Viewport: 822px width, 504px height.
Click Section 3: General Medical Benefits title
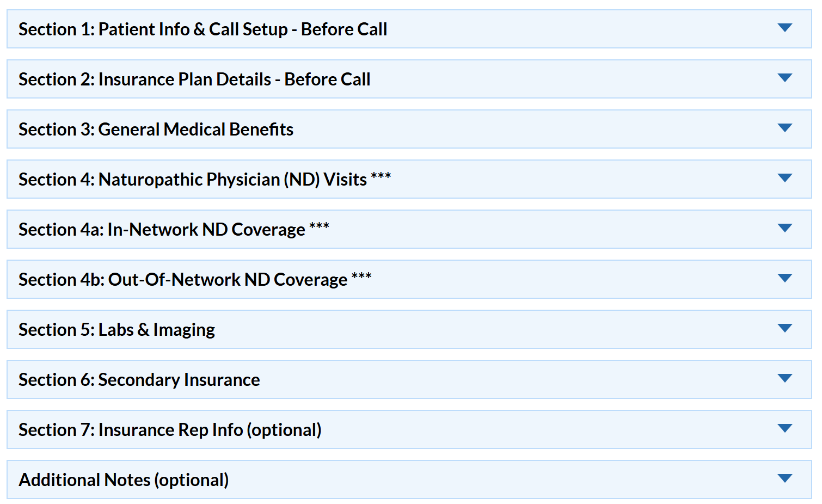pyautogui.click(x=156, y=130)
